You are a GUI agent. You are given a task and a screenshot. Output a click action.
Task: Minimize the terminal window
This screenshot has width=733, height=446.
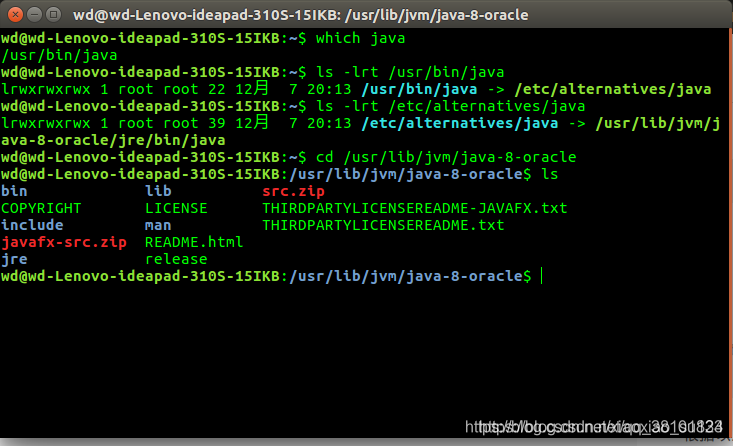[35, 14]
